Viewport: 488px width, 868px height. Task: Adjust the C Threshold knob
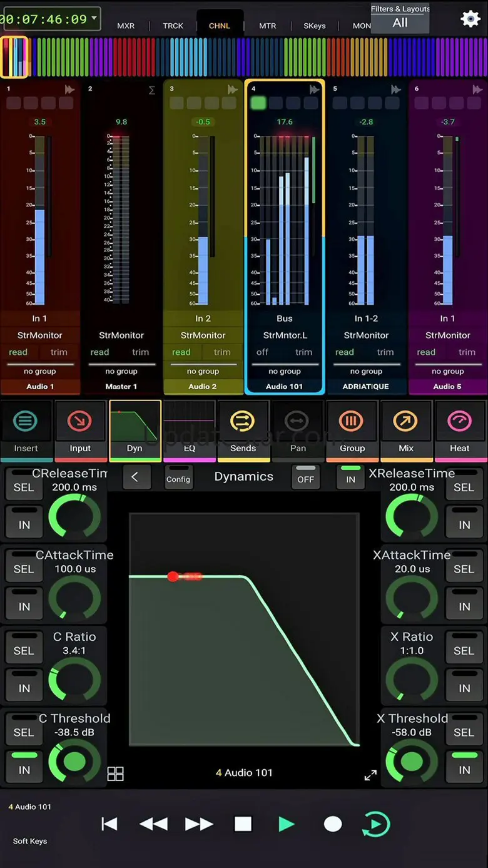click(x=74, y=762)
